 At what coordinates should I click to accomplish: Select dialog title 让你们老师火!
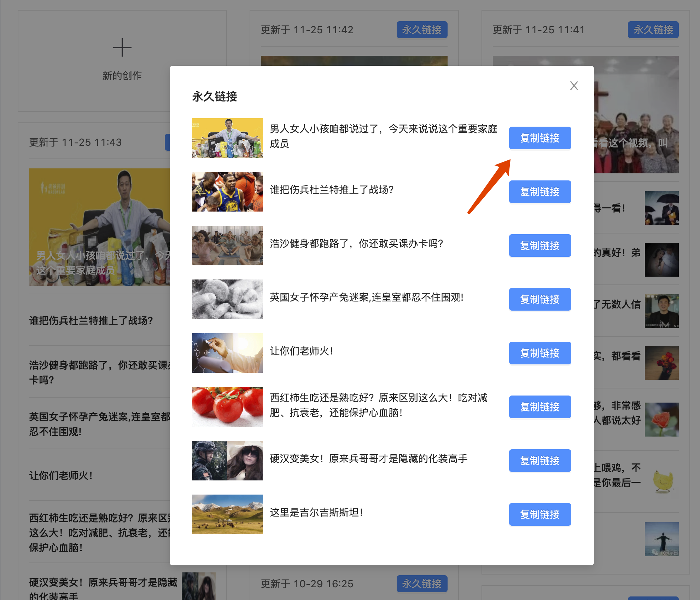(302, 351)
